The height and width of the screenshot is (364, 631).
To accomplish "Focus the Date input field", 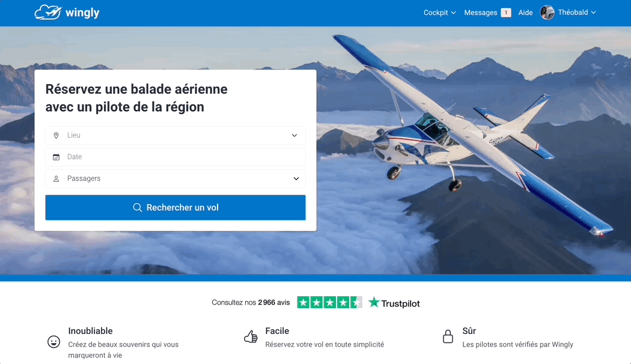I will (175, 157).
